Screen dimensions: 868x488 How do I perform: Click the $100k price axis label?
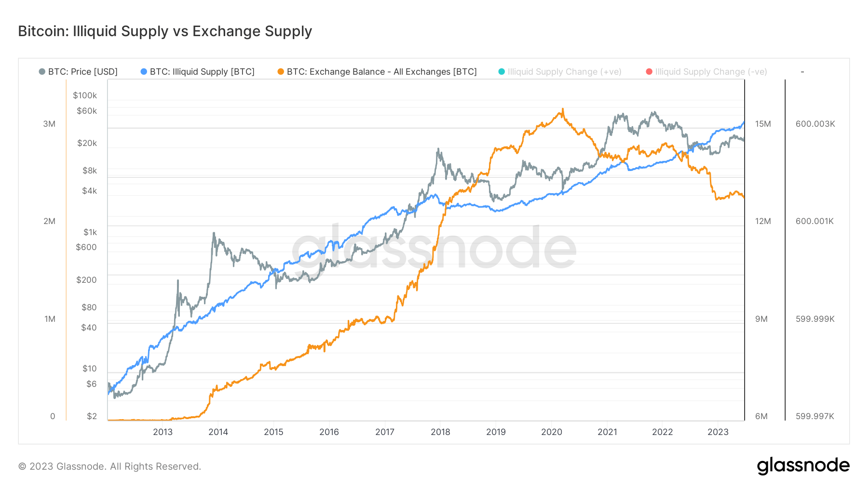(x=85, y=95)
